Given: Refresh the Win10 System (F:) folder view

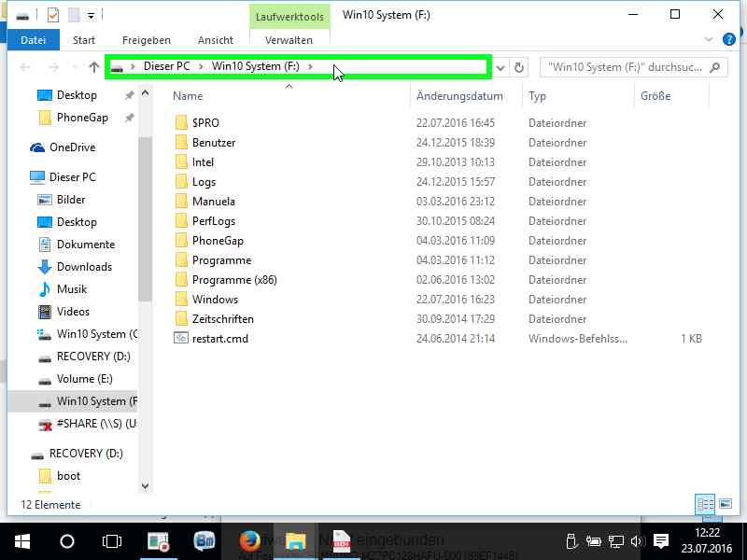Looking at the screenshot, I should click(519, 67).
